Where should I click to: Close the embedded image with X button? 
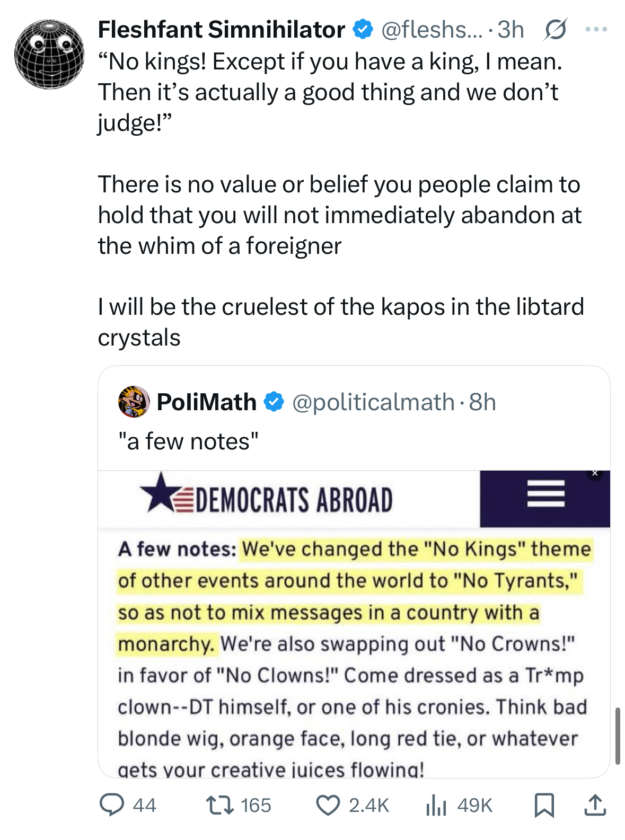[x=595, y=474]
